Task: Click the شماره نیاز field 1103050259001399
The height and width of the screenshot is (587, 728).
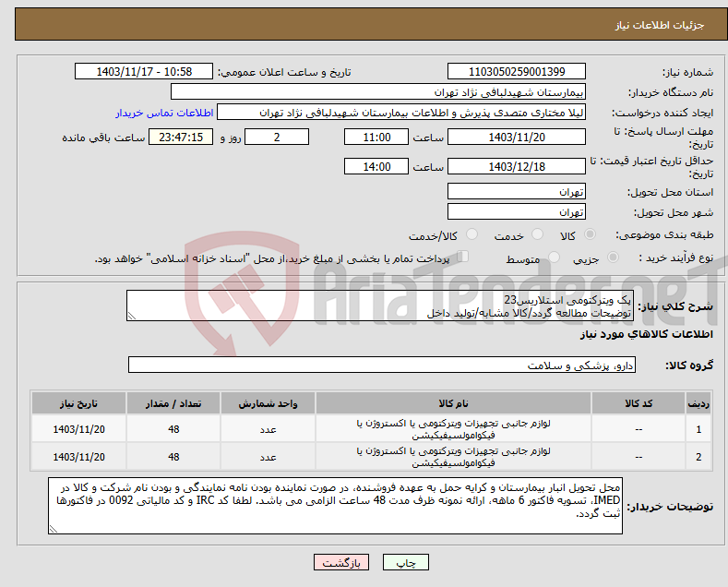Action: 517,71
